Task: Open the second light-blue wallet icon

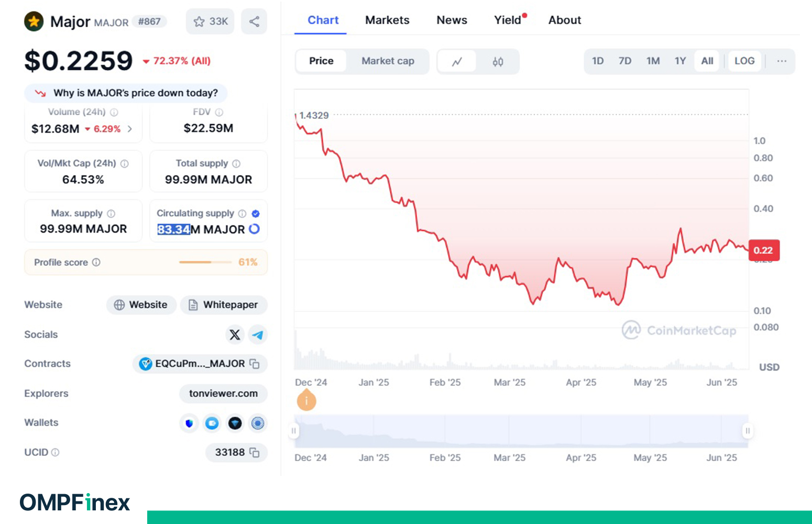Action: [212, 423]
